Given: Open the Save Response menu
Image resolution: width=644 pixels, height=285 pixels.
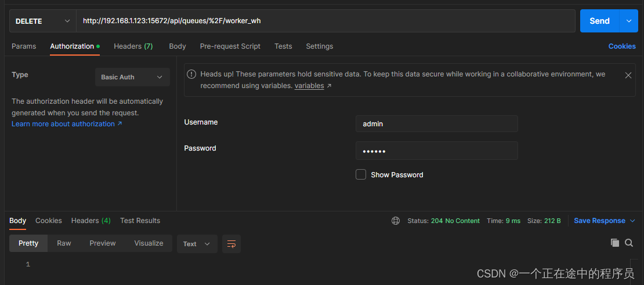Looking at the screenshot, I should [x=605, y=221].
